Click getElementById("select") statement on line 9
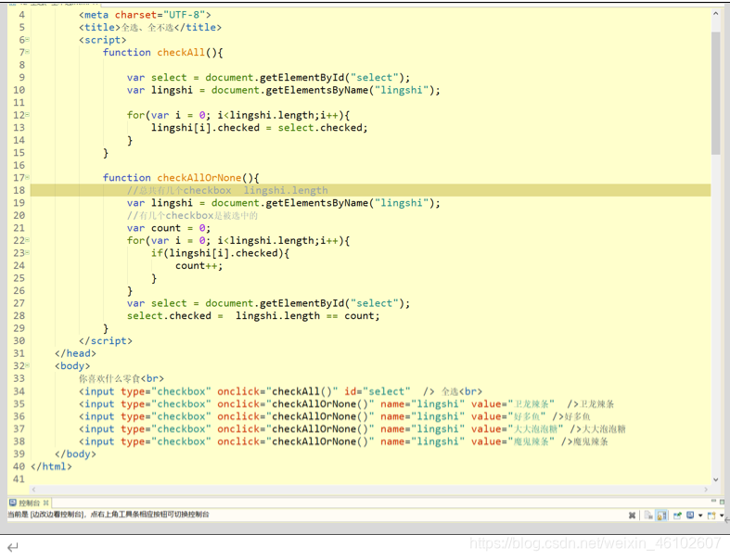Viewport: 730px width, 560px height. [268, 77]
